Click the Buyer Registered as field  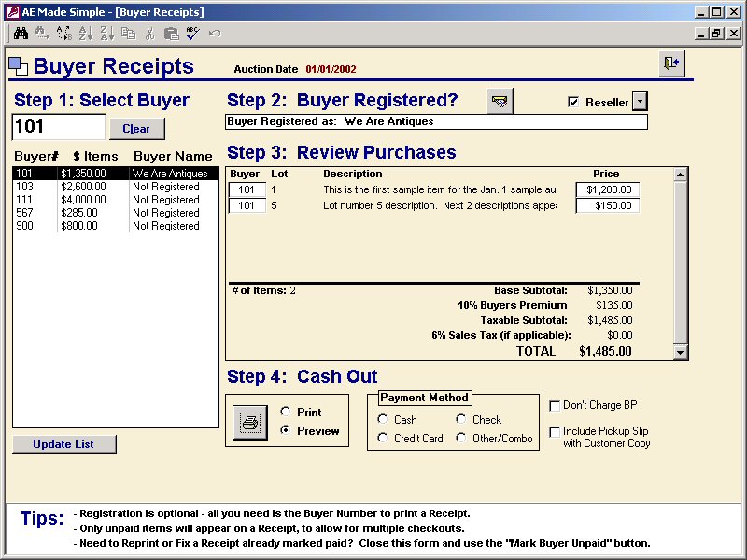click(x=436, y=121)
